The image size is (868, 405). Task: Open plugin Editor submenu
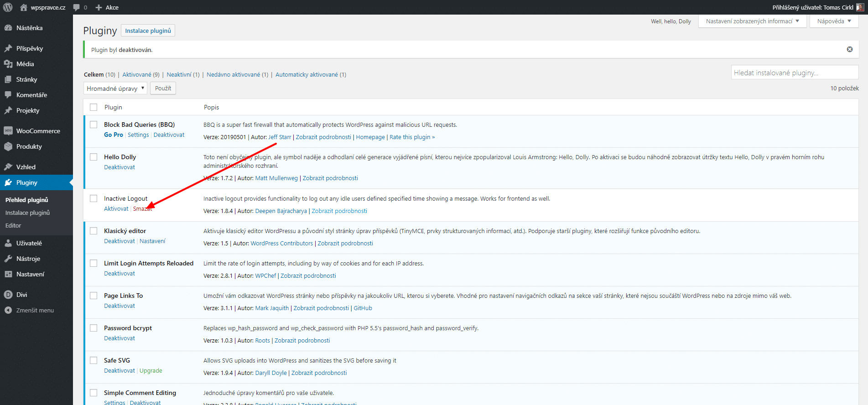coord(13,225)
